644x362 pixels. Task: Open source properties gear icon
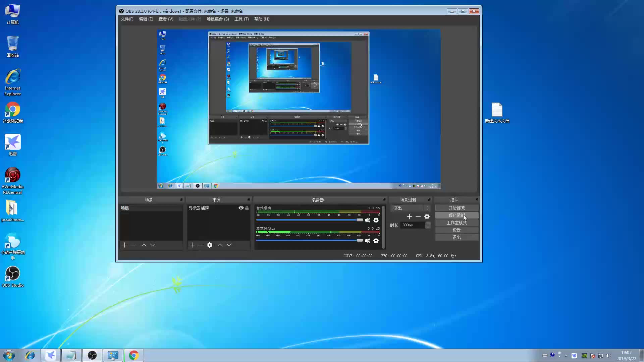210,245
